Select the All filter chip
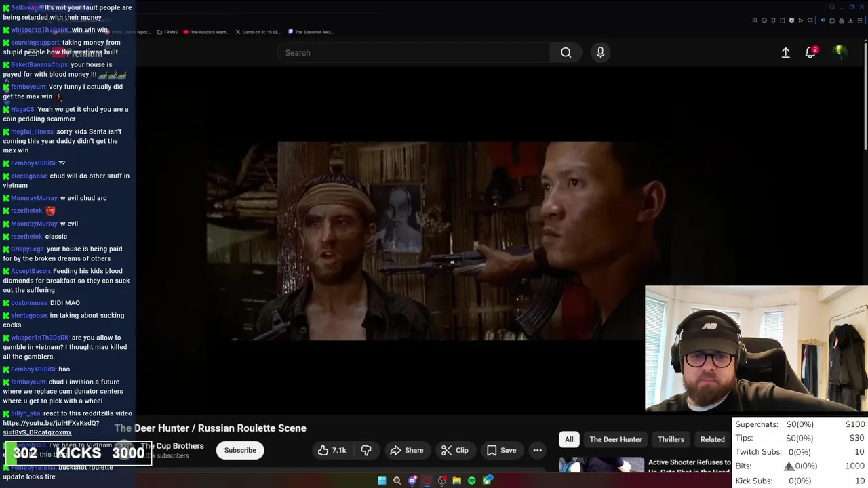The image size is (868, 488). click(x=569, y=439)
